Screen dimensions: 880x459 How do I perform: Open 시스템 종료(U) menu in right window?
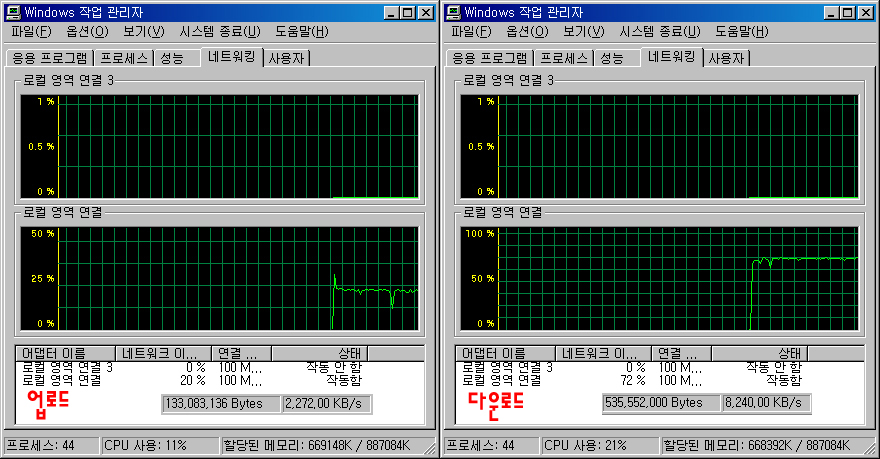[x=660, y=31]
